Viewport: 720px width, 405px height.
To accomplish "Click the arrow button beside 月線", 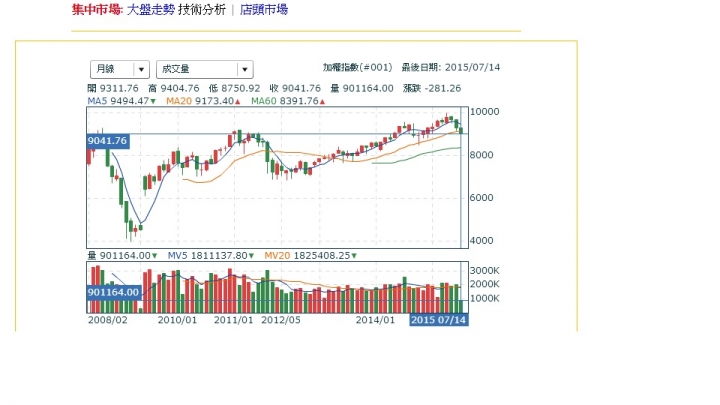I will coord(141,69).
